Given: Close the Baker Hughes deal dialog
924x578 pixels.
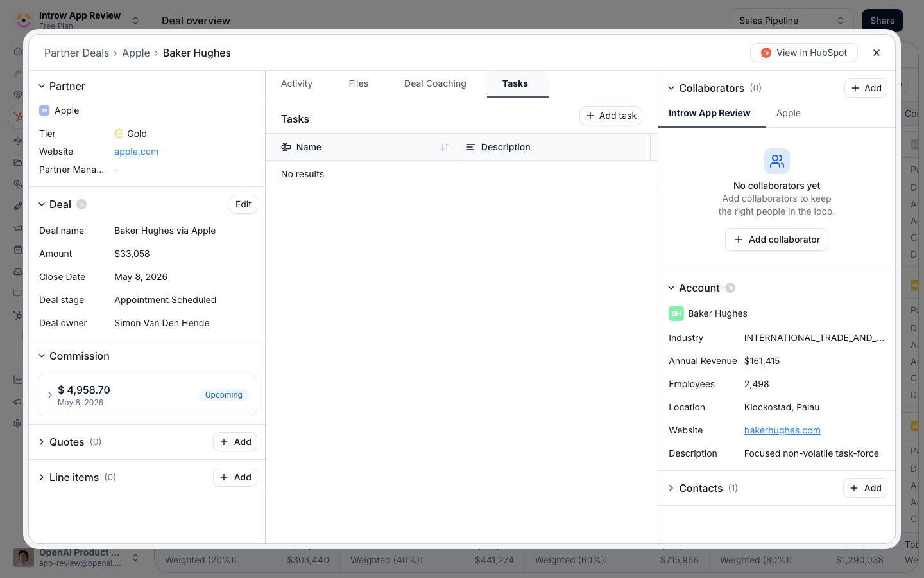Looking at the screenshot, I should [x=877, y=53].
